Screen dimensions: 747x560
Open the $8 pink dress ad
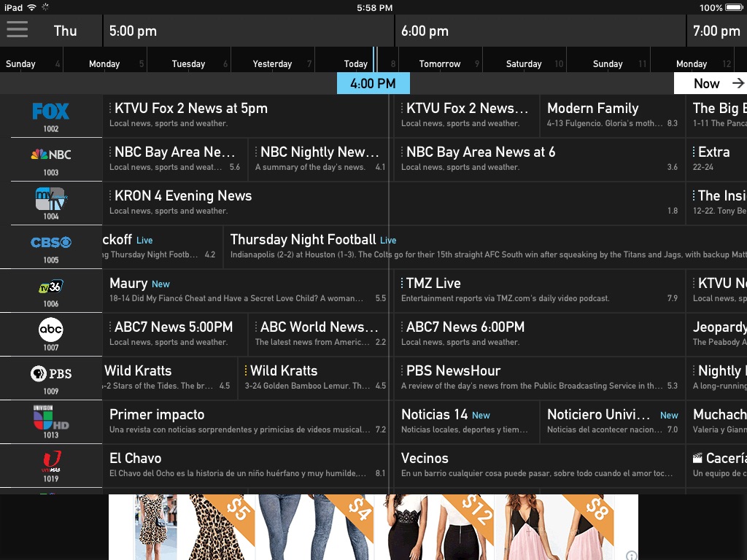[x=555, y=527]
